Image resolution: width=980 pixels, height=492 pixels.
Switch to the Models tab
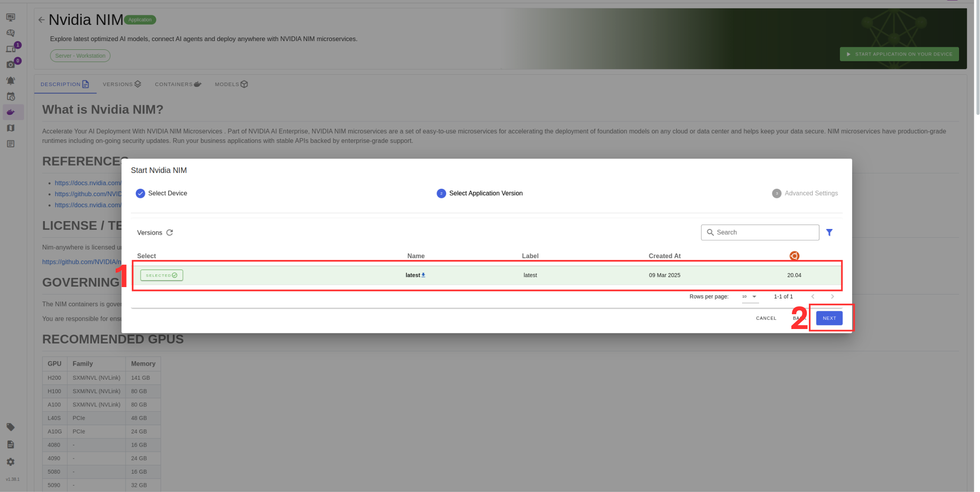[231, 84]
